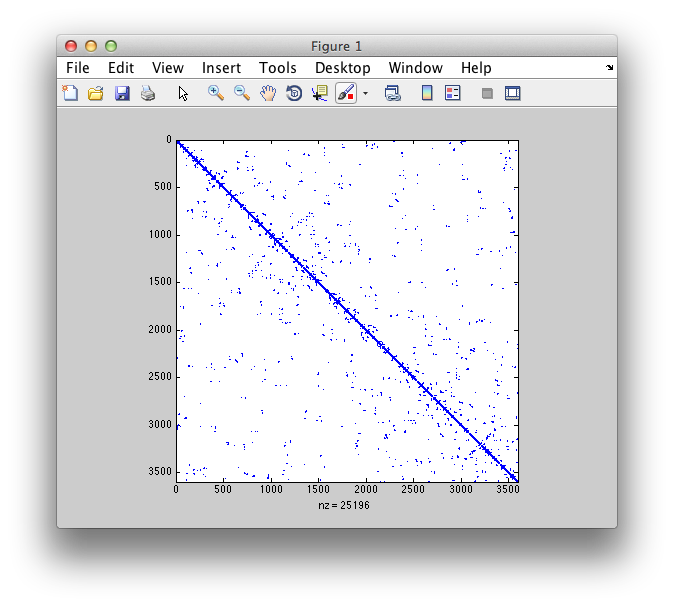Viewport: 674px width, 607px height.
Task: Insert legend using the toolbar icon
Action: pos(452,93)
